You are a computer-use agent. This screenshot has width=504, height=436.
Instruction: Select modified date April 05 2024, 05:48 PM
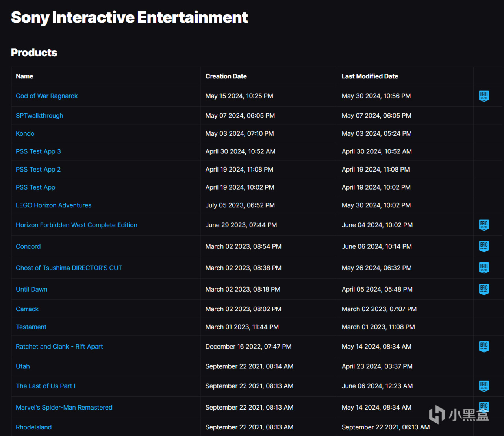377,289
